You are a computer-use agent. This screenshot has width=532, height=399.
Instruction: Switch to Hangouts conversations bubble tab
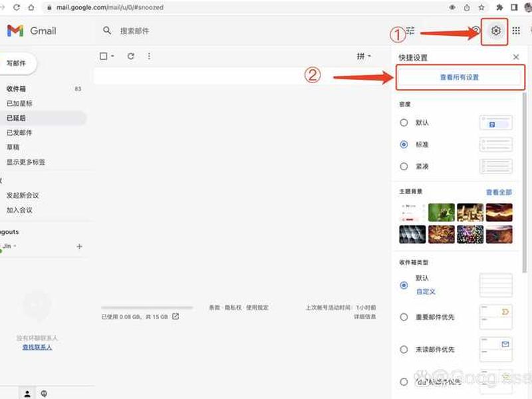(x=44, y=394)
